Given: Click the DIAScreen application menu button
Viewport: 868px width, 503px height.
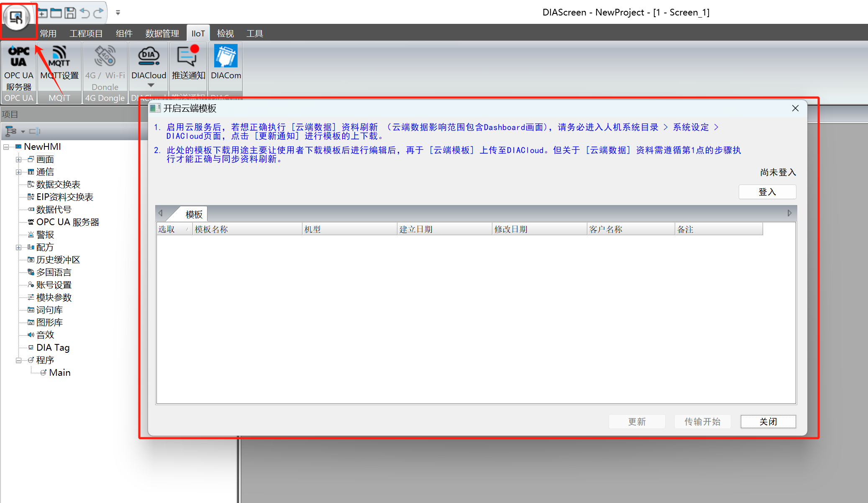Looking at the screenshot, I should pos(16,18).
